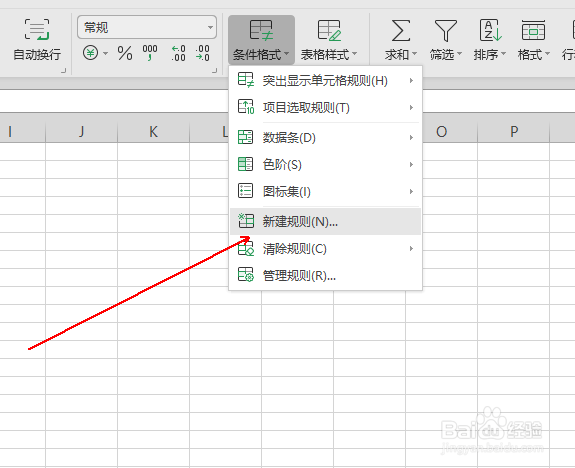Select column J header
Viewport: 575px width, 468px height.
[x=81, y=131]
